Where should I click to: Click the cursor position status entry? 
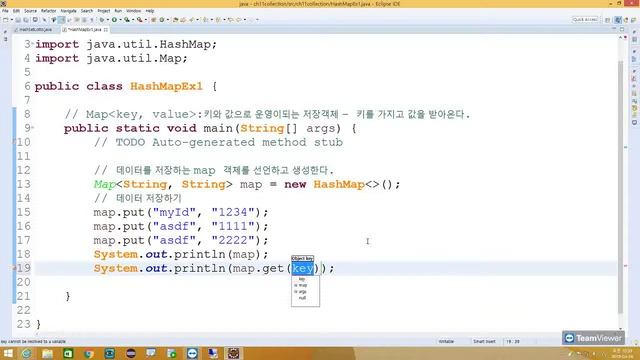pyautogui.click(x=513, y=341)
